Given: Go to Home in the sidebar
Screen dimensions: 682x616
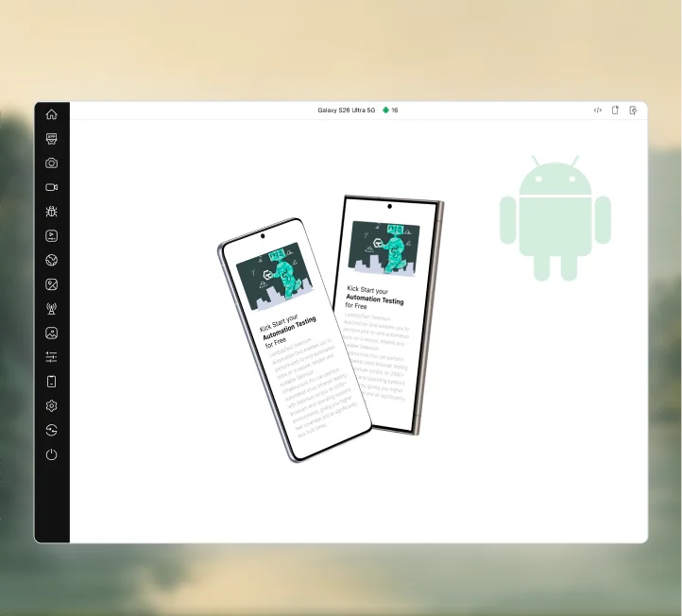Looking at the screenshot, I should coord(51,114).
